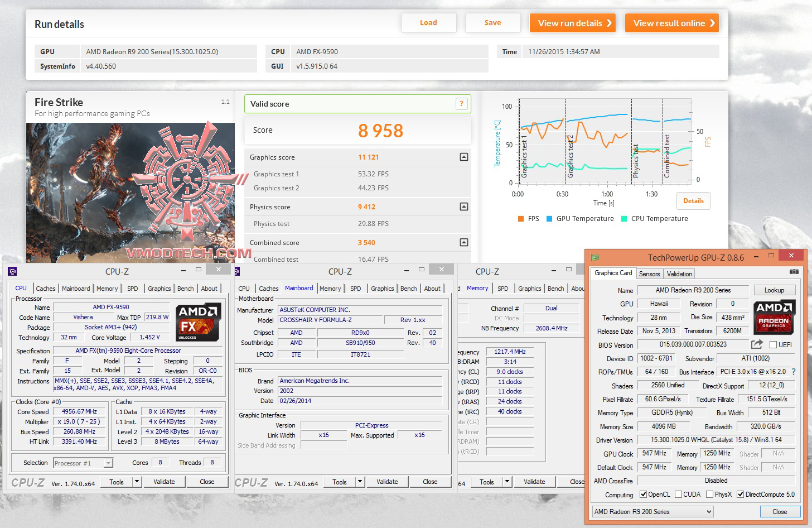The height and width of the screenshot is (528, 812).
Task: Switch to Validation tab in GPU-Z
Action: [679, 274]
